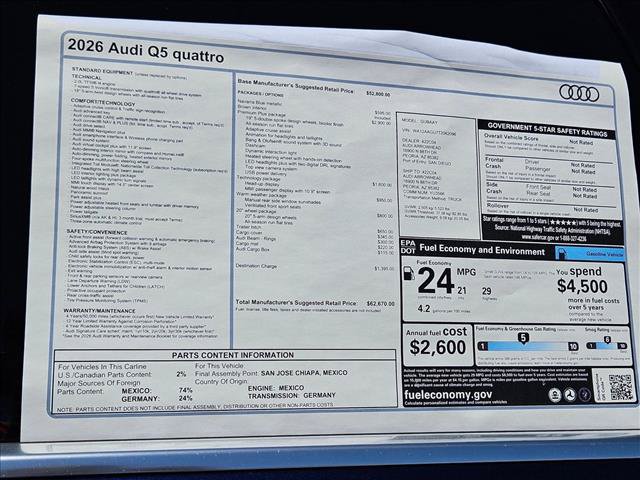
Task: Click the 29 highway MPG value
Action: tap(487, 291)
